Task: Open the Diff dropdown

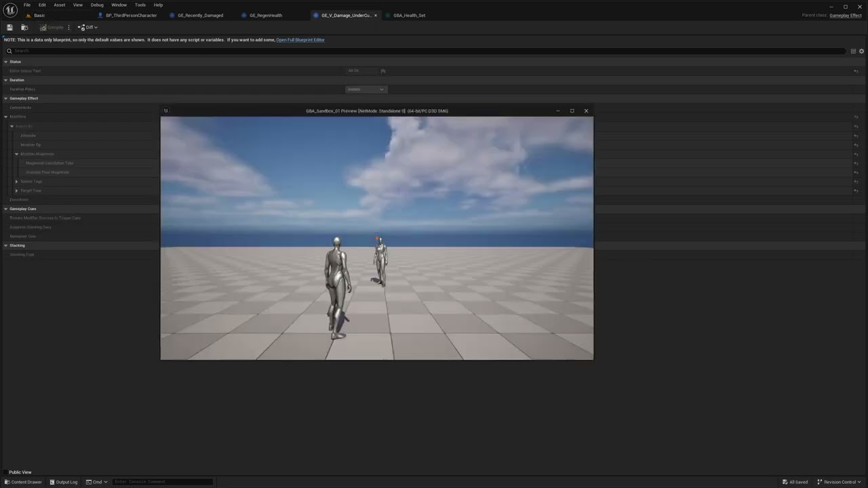Action: (88, 27)
